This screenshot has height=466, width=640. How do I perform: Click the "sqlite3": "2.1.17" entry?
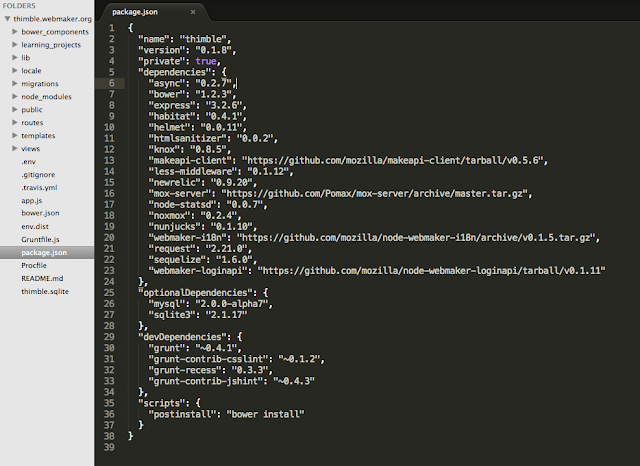coord(198,315)
